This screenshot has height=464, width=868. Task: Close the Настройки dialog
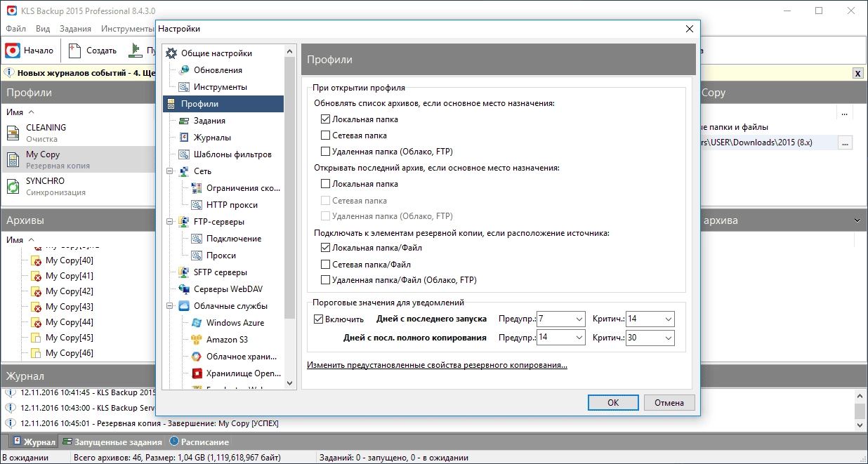click(690, 29)
